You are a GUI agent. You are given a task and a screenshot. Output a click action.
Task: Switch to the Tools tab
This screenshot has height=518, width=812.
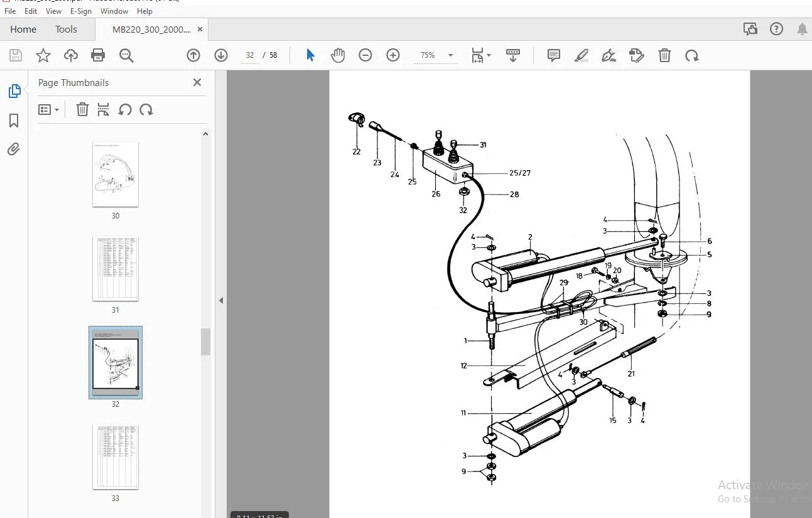[x=66, y=29]
